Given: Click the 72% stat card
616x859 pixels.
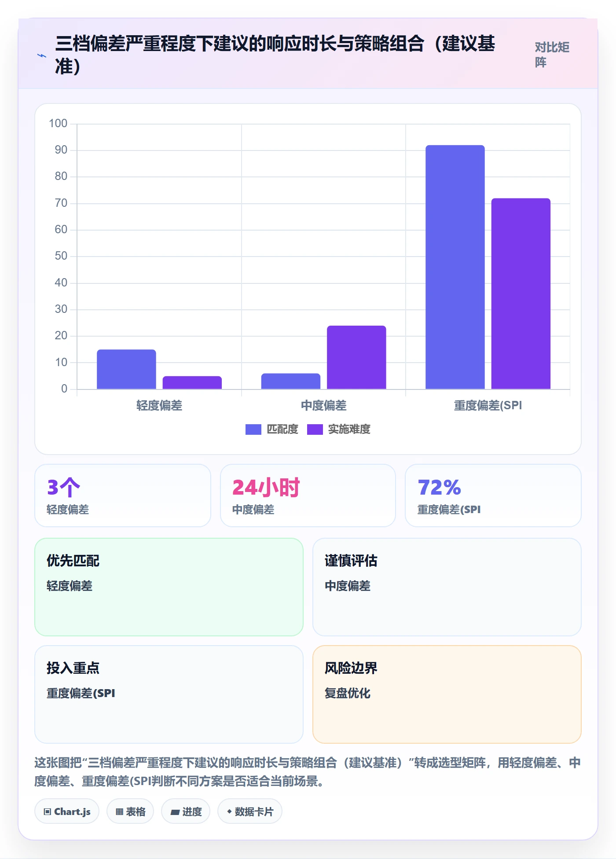Looking at the screenshot, I should click(x=493, y=496).
